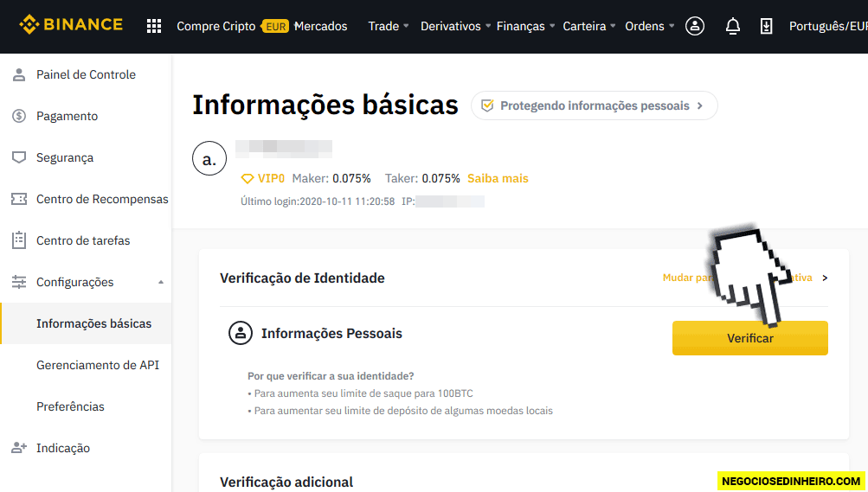
Task: Click Último login timestamp text
Action: 318,201
